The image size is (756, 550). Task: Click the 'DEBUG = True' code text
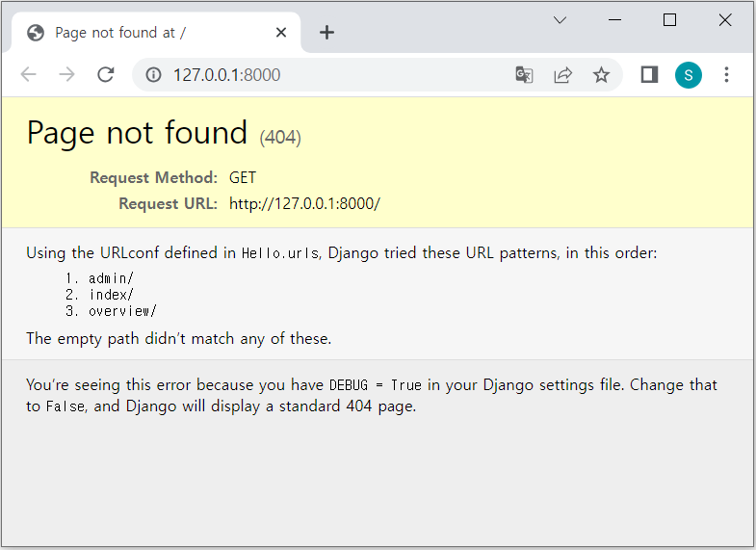point(375,385)
